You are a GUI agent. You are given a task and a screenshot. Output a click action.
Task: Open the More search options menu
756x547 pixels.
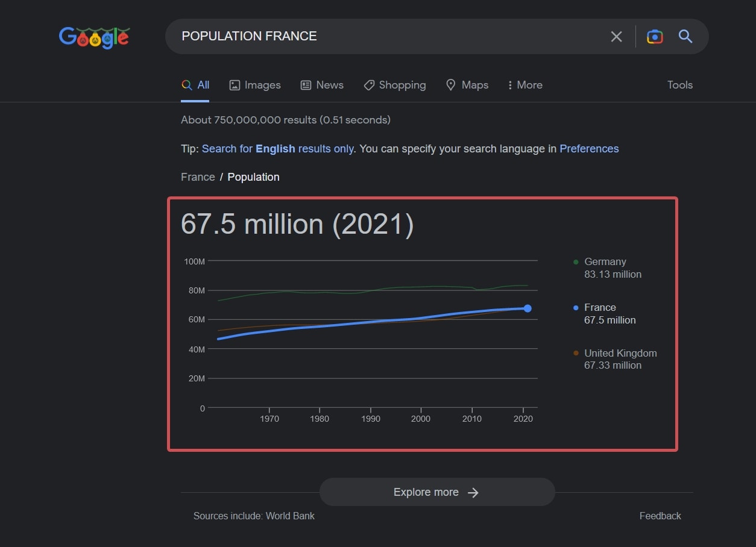coord(524,85)
